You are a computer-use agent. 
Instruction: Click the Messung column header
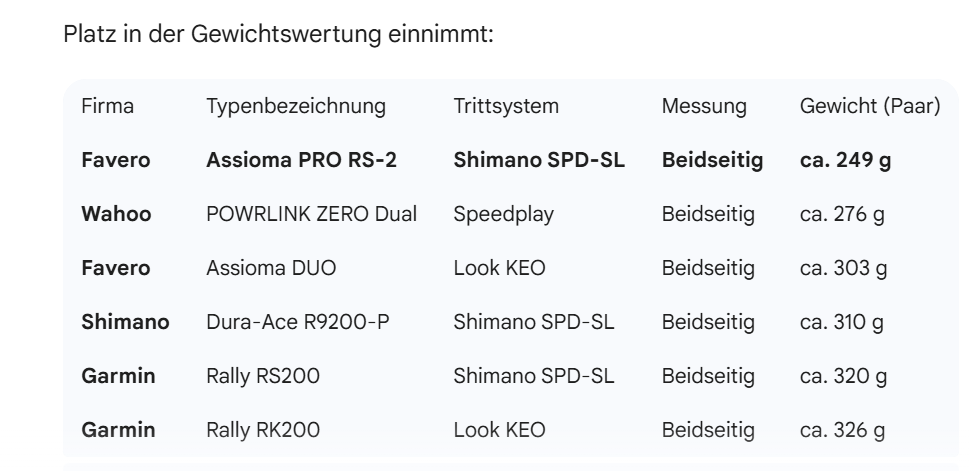(x=704, y=106)
